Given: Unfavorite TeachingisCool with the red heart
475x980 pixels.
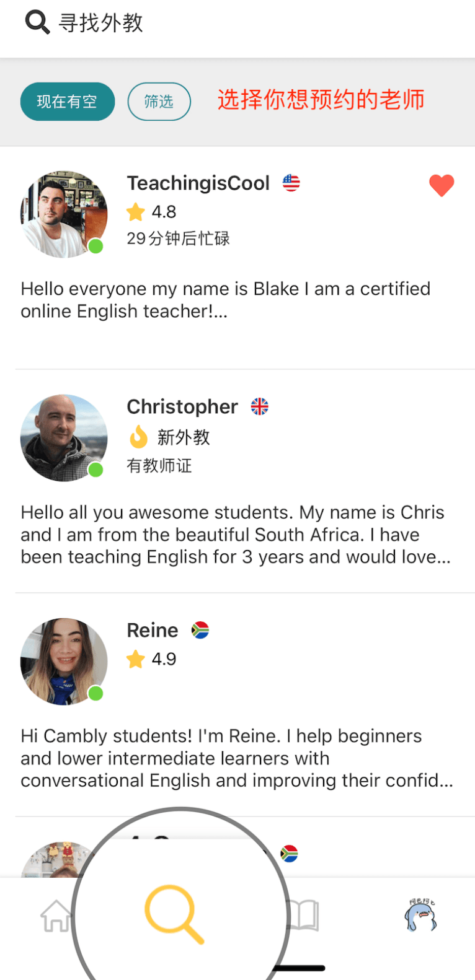Looking at the screenshot, I should coord(442,185).
